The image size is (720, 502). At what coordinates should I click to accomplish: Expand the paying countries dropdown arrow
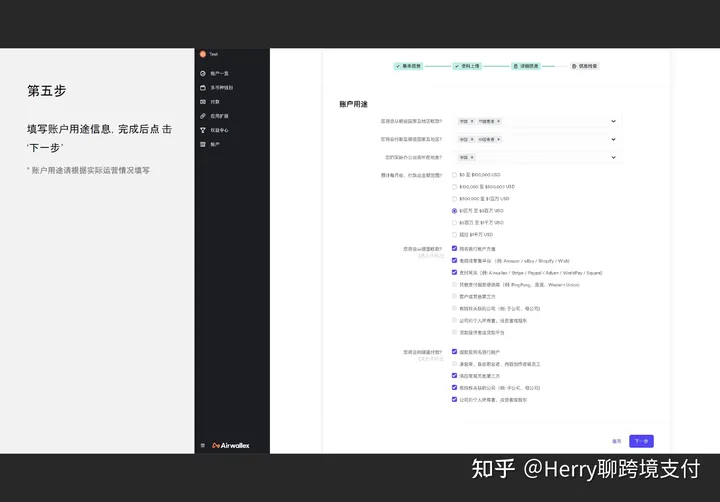[x=613, y=139]
